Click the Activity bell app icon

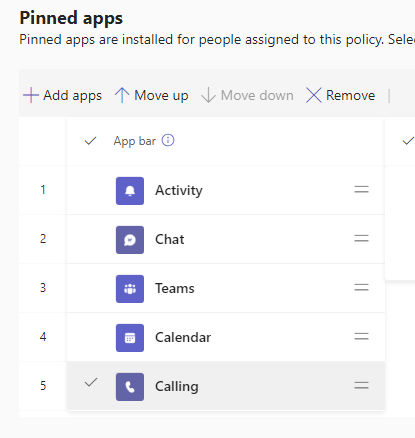[x=130, y=191]
